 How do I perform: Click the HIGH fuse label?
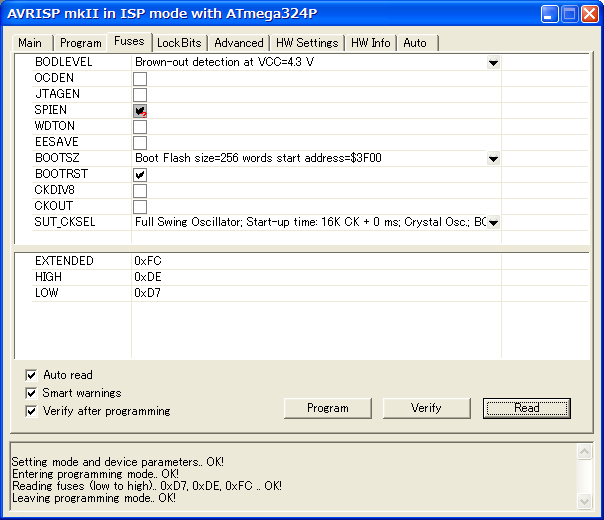(48, 277)
